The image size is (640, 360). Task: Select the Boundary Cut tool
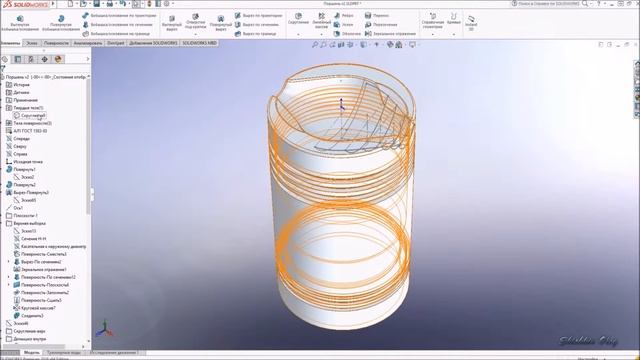click(x=256, y=34)
